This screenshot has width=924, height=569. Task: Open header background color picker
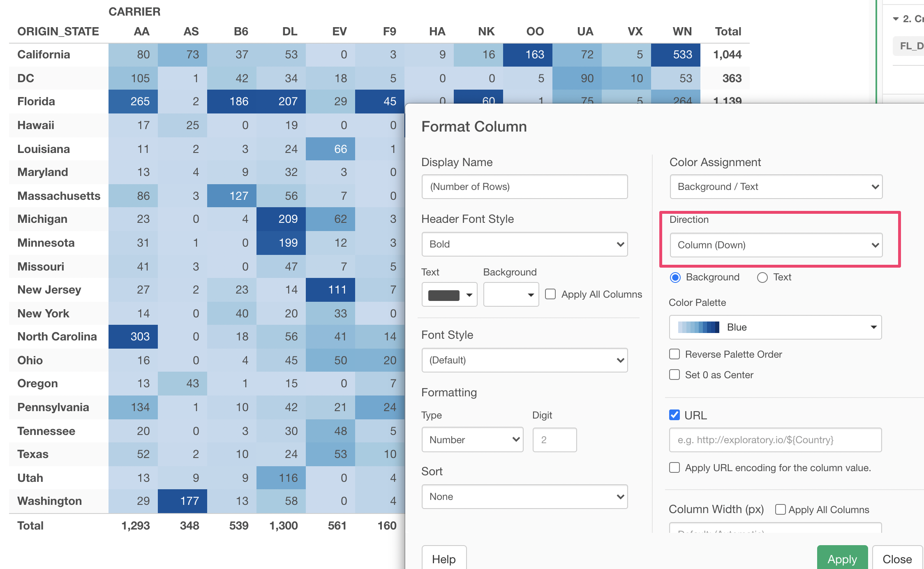point(511,295)
